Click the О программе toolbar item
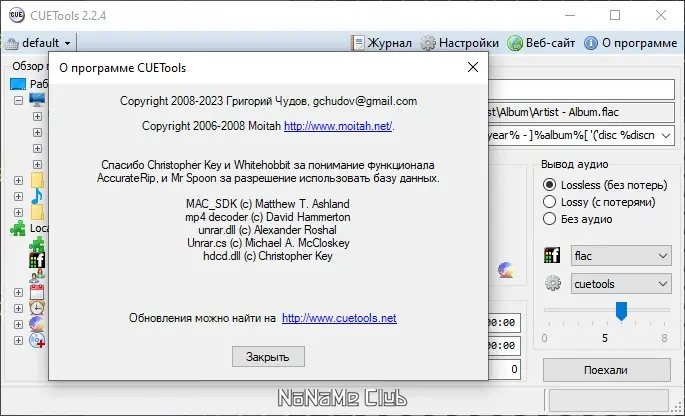Image resolution: width=685 pixels, height=416 pixels. 630,43
